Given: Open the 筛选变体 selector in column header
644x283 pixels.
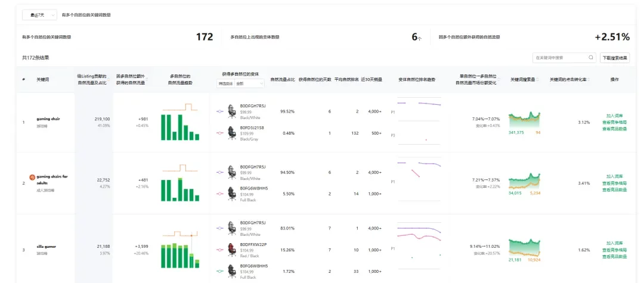Looking at the screenshot, I should click(225, 84).
